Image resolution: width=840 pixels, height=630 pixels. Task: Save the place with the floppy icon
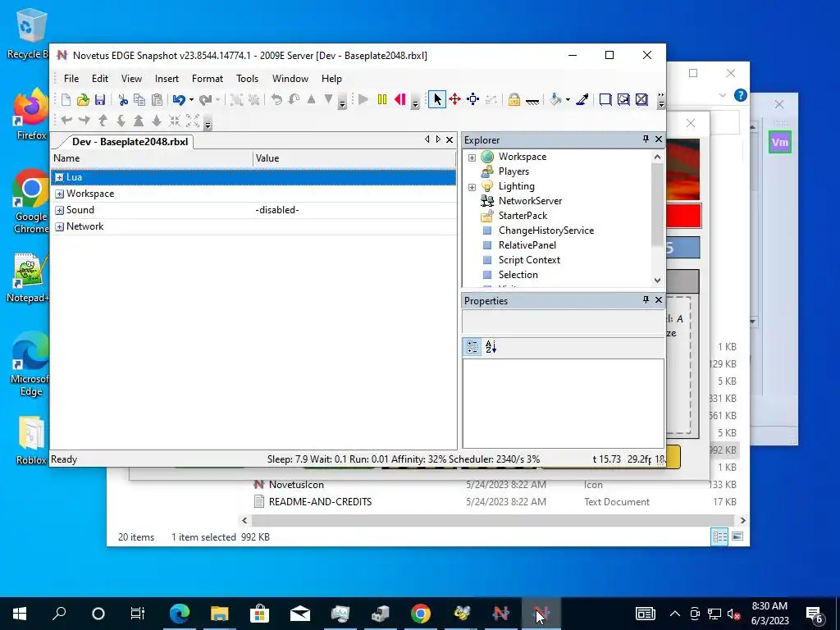tap(100, 99)
